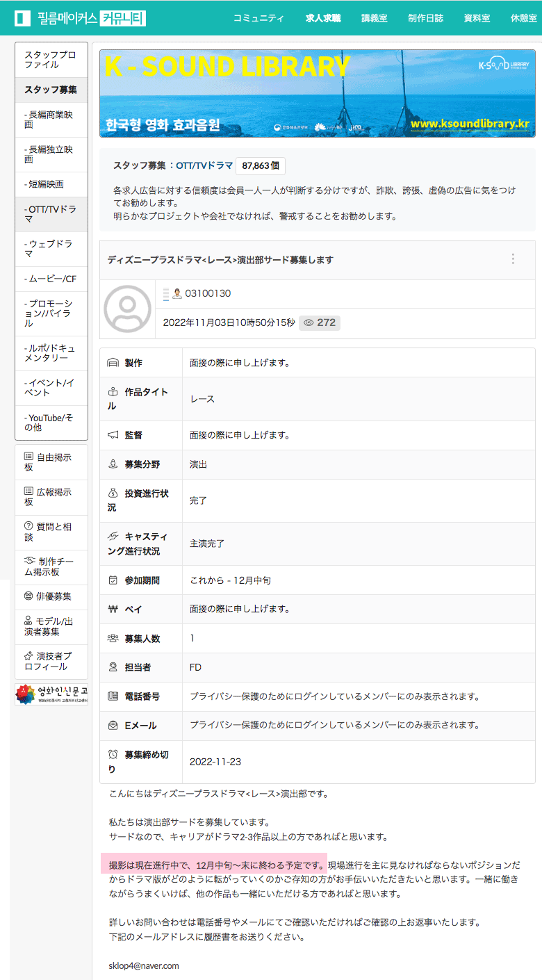Viewport: 542px width, 980px height.
Task: Open 俳優募集 section in sidebar
Action: pyautogui.click(x=51, y=596)
